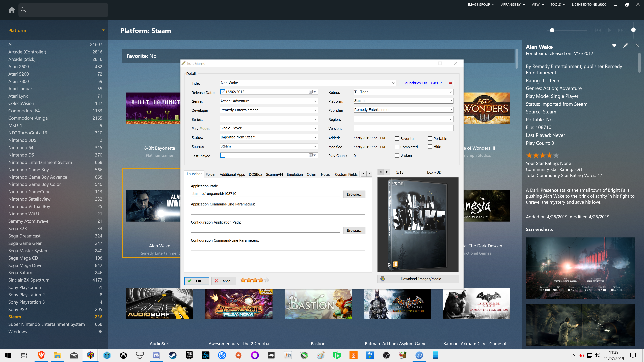
Task: Expand the Title dropdown
Action: pyautogui.click(x=393, y=83)
